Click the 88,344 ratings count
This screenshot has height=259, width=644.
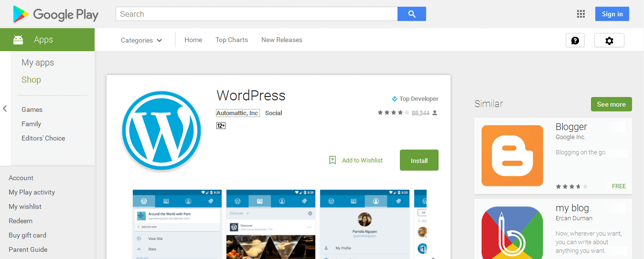click(420, 113)
